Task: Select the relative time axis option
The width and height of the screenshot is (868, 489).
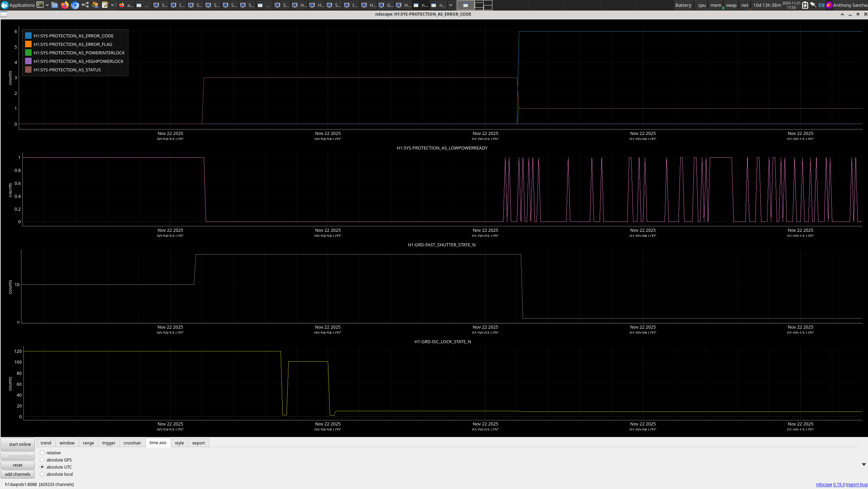Action: point(42,453)
